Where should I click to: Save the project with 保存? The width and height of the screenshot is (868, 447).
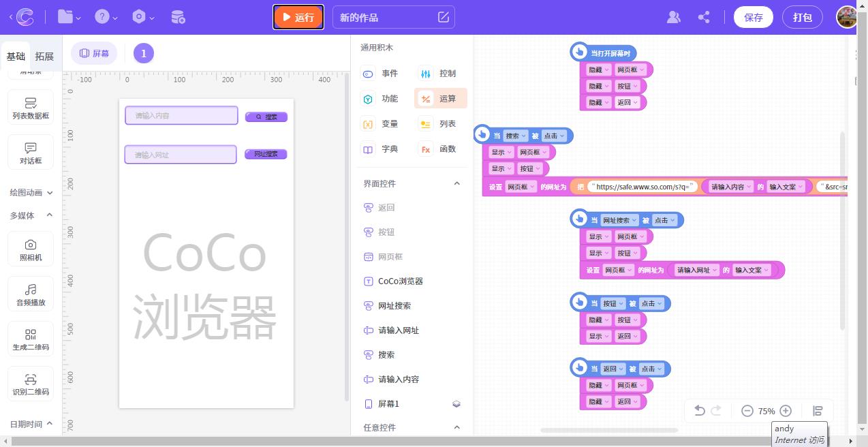point(754,17)
